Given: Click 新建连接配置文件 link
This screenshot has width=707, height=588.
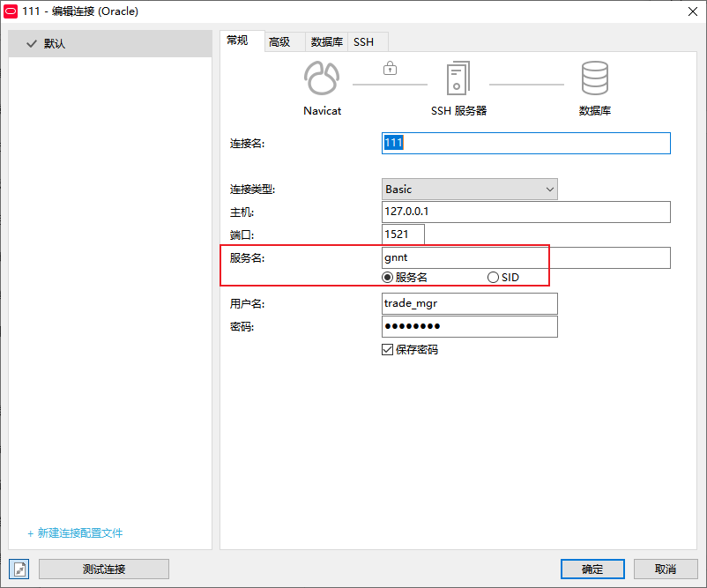Looking at the screenshot, I should tap(75, 533).
